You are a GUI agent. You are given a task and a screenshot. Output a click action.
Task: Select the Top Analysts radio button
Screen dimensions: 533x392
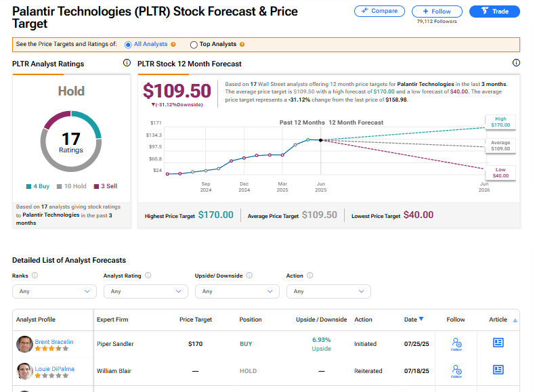(194, 45)
